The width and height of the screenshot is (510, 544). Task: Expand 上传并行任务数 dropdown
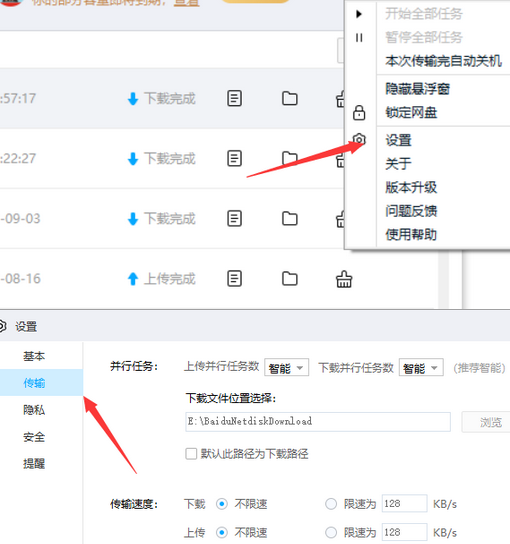[x=286, y=368]
